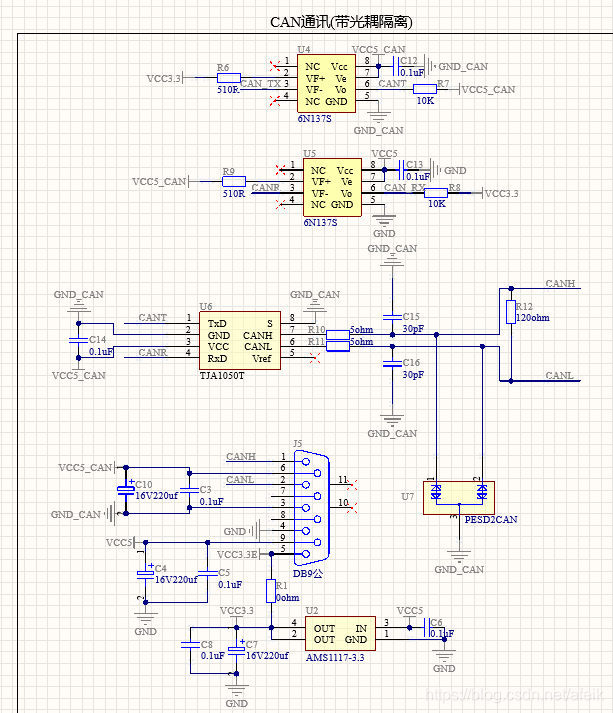
Task: Click the 'DB9公' connector label
Action: pyautogui.click(x=308, y=574)
